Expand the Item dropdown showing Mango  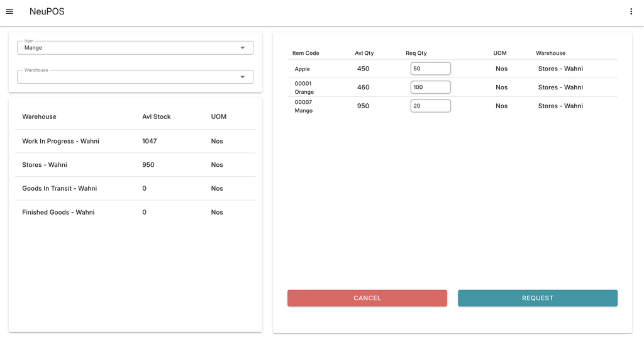pos(242,48)
